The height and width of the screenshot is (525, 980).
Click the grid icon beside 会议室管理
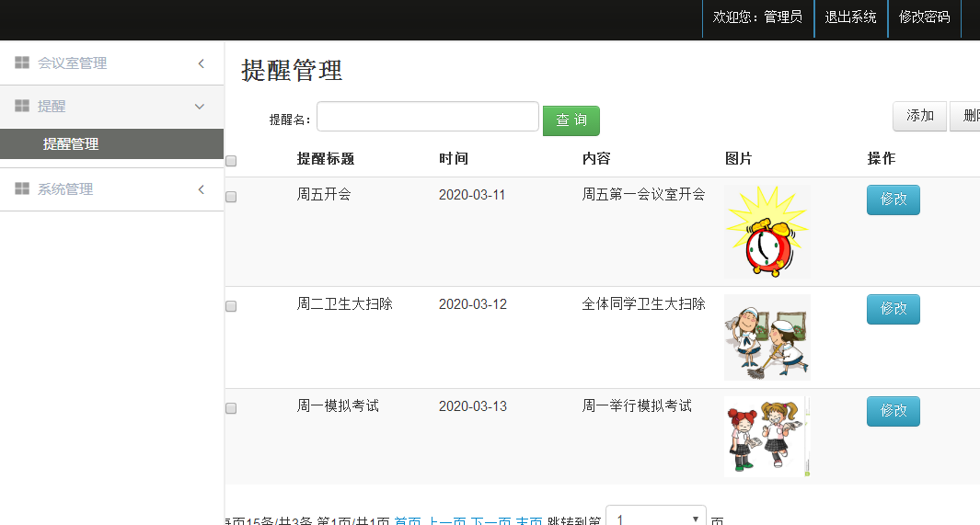point(22,63)
